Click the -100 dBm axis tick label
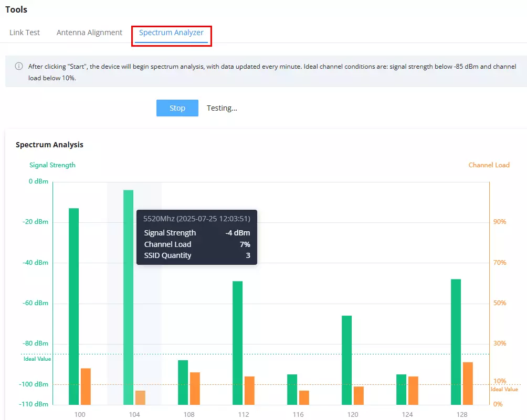This screenshot has height=420, width=527. 34,384
